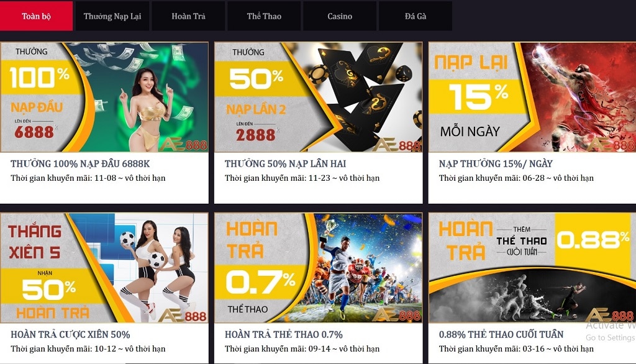The height and width of the screenshot is (364, 636).
Task: Click the Nạp Lại 15% Mỗi Ngày banner
Action: click(x=532, y=97)
